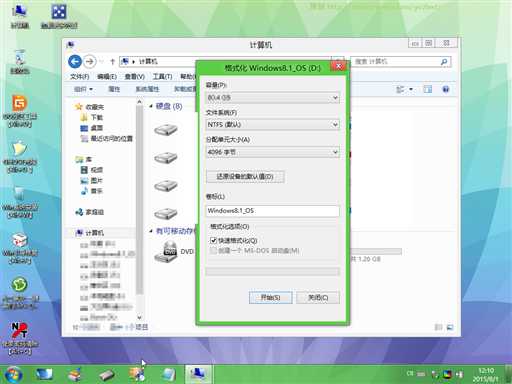Select Downloads in the navigation pane
Viewport: 512px width, 384px height.
point(92,117)
